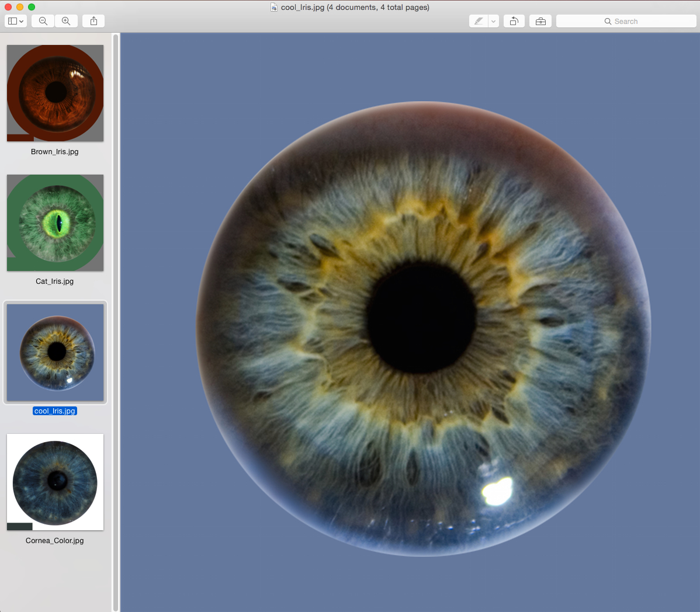
Task: Rotate cool_Iris.jpg counterclockwise
Action: [x=514, y=21]
